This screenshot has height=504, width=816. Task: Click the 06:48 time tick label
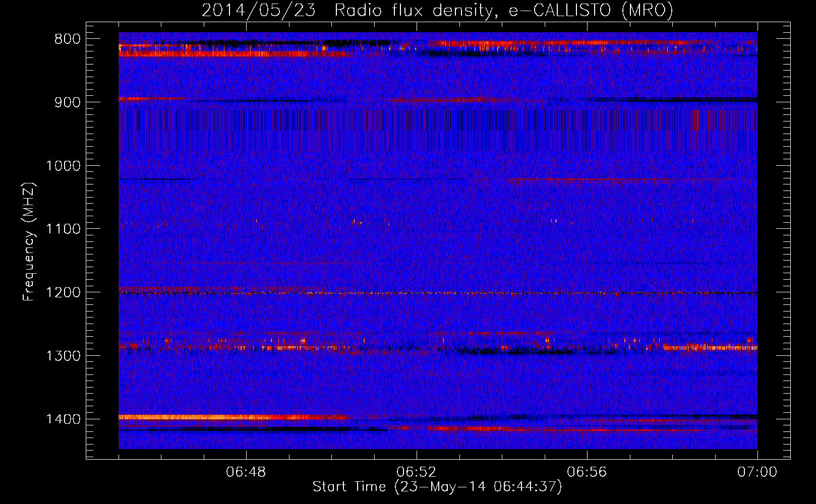point(246,472)
